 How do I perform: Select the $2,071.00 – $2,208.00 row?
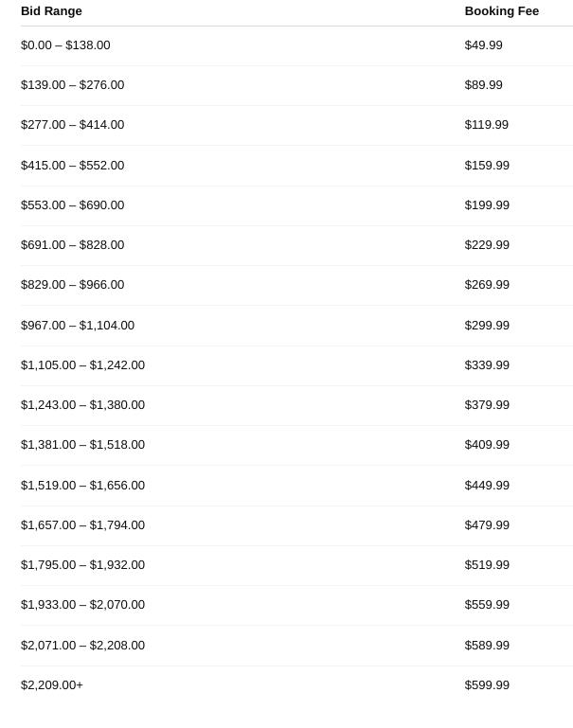click(82, 646)
